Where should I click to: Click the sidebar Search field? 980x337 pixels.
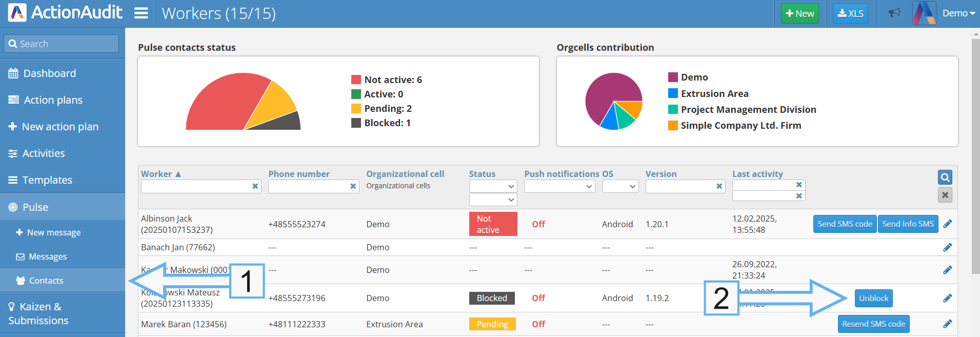pyautogui.click(x=62, y=44)
